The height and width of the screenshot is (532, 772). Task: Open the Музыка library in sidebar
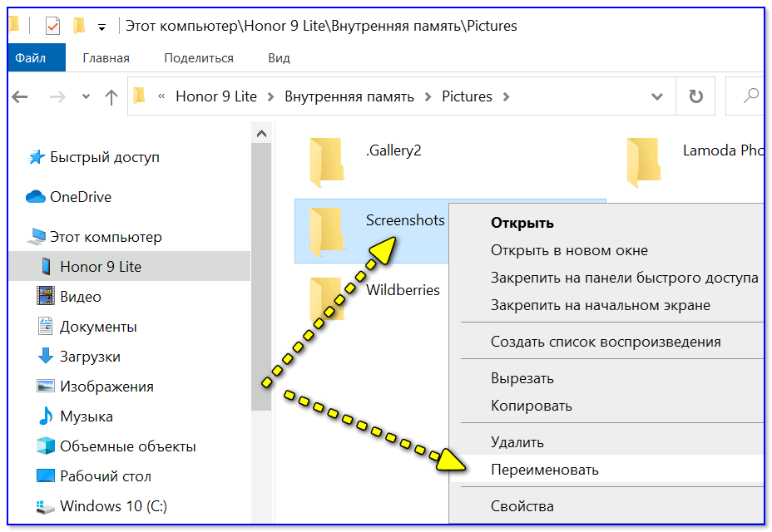pyautogui.click(x=87, y=416)
